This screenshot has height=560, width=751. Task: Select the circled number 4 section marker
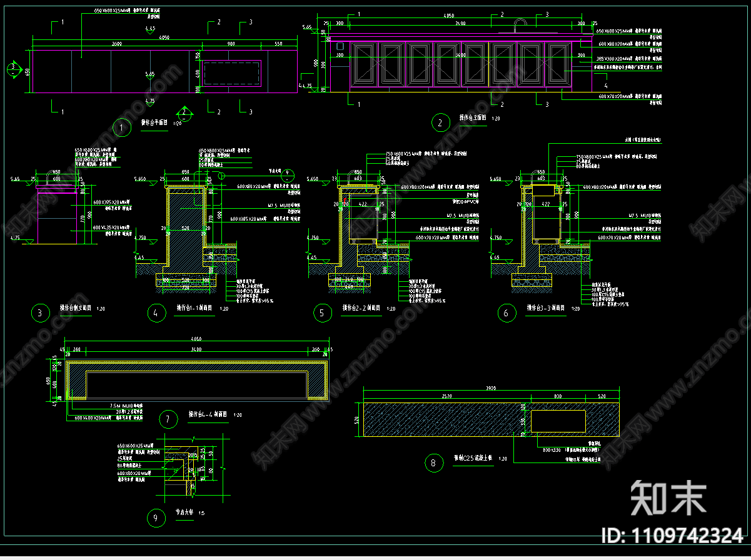point(156,313)
